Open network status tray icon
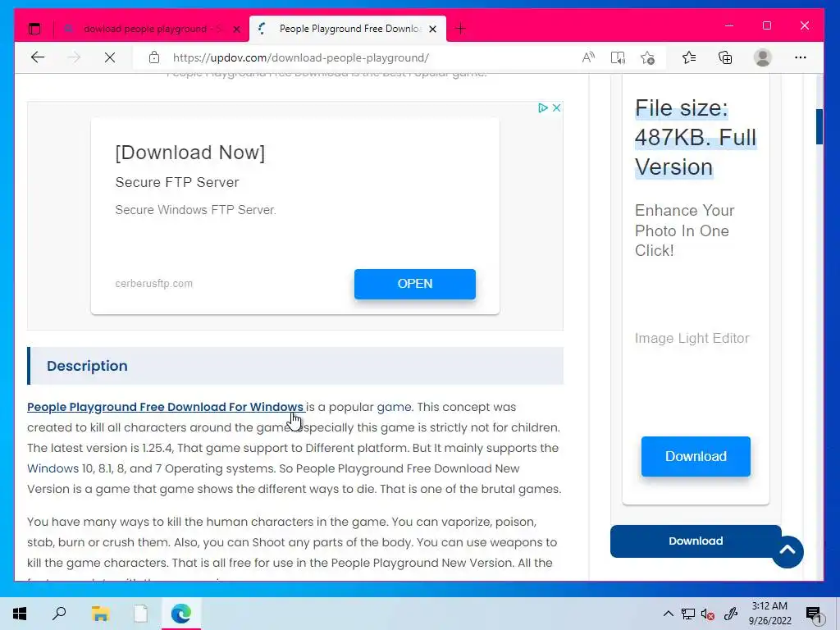The image size is (840, 630). [688, 614]
